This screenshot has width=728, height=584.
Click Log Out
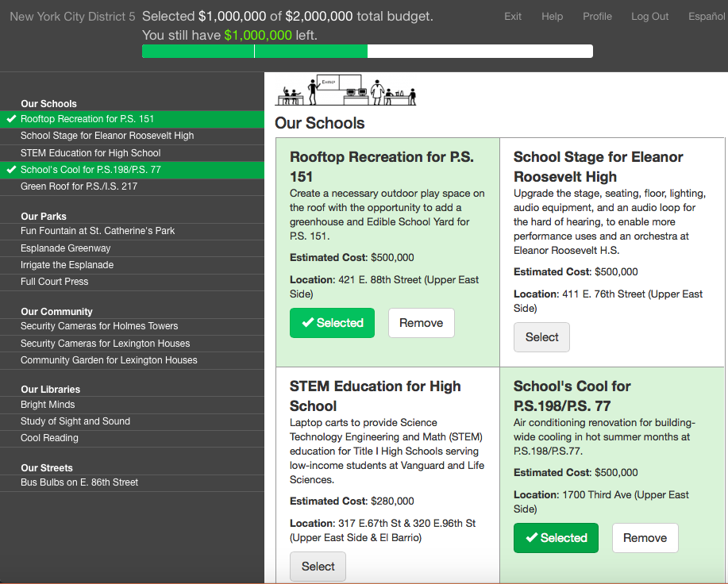[649, 16]
